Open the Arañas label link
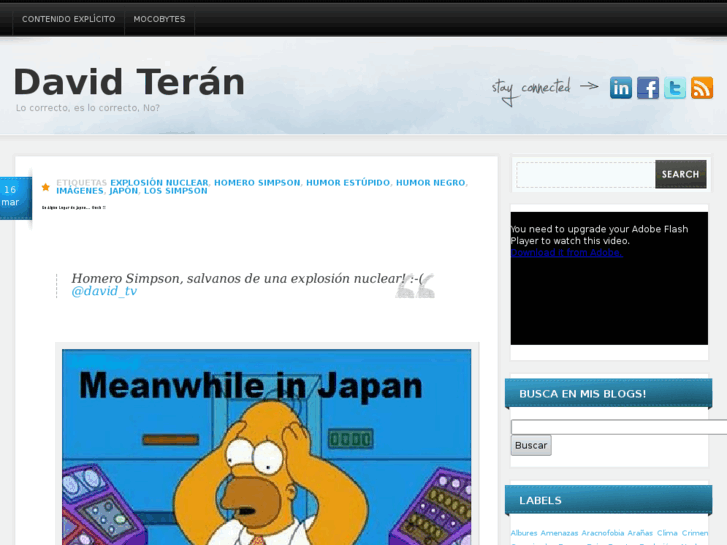 pyautogui.click(x=640, y=533)
